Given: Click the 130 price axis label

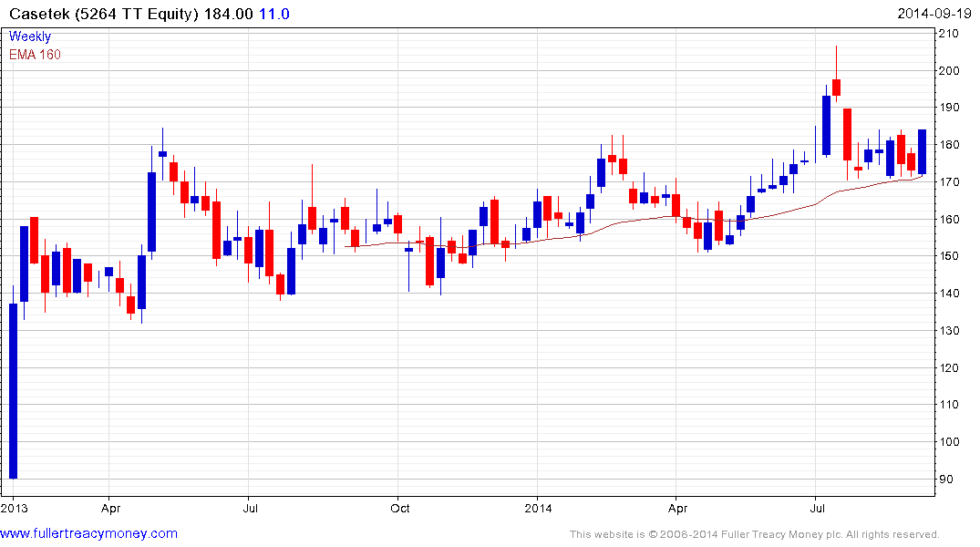Looking at the screenshot, I should coord(949,331).
